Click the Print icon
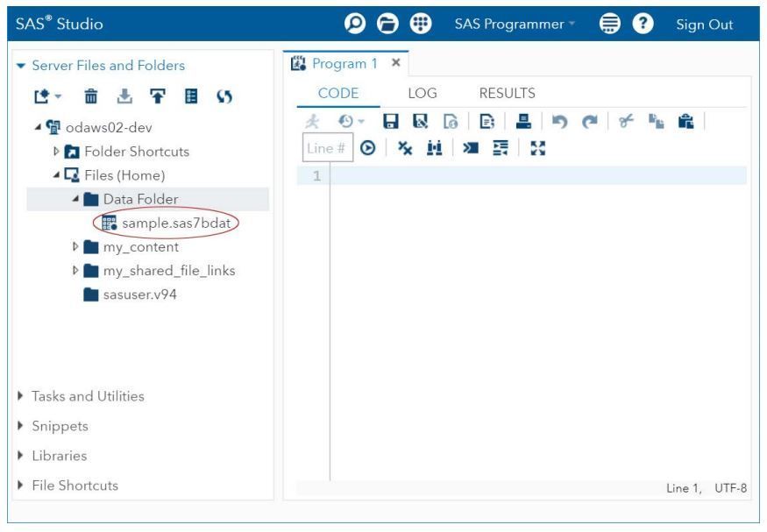This screenshot has width=767, height=532. (523, 121)
